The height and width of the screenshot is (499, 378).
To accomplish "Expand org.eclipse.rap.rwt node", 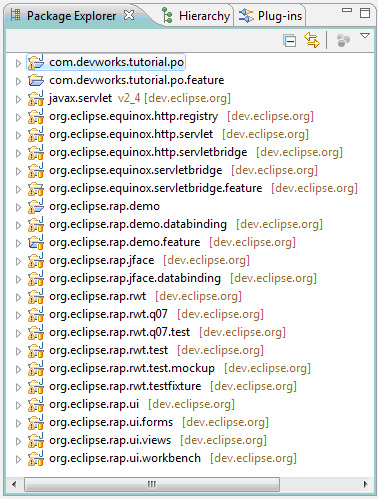I will coord(18,297).
